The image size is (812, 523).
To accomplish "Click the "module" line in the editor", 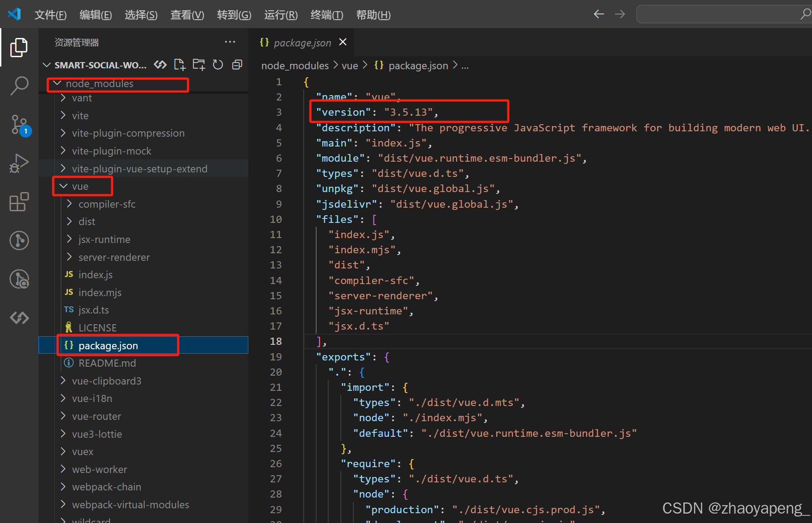I will pos(451,158).
